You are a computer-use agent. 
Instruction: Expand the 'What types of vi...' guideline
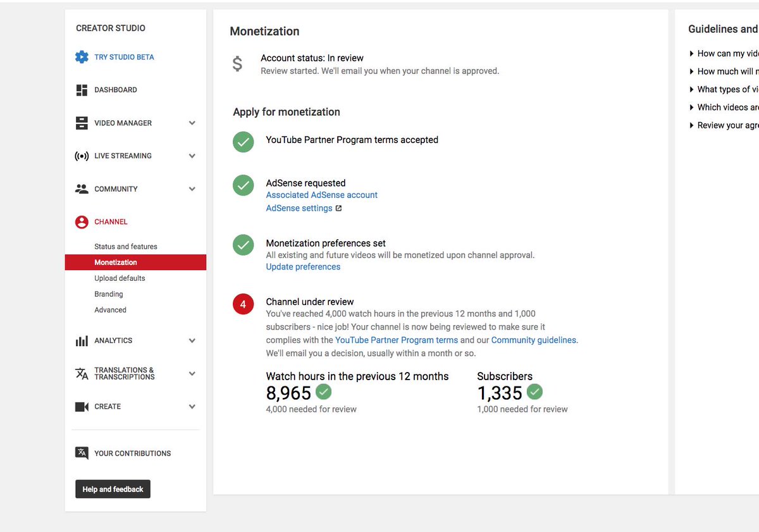[724, 89]
